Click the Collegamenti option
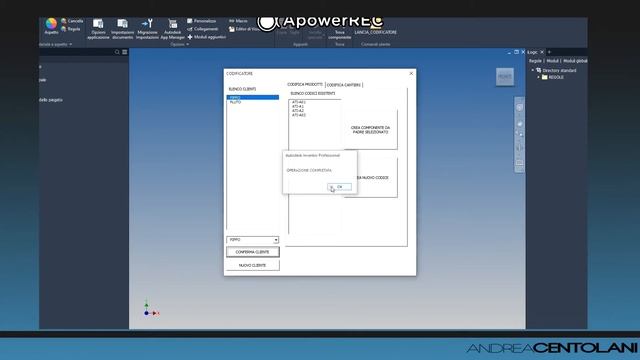640x360 pixels. pos(203,29)
